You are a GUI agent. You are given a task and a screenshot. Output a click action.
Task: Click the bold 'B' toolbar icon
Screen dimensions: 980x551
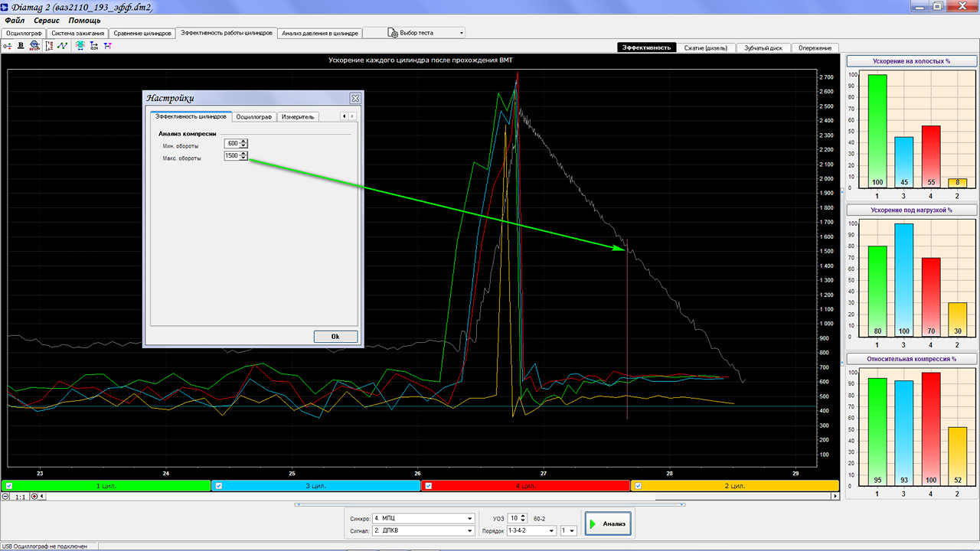tap(21, 46)
